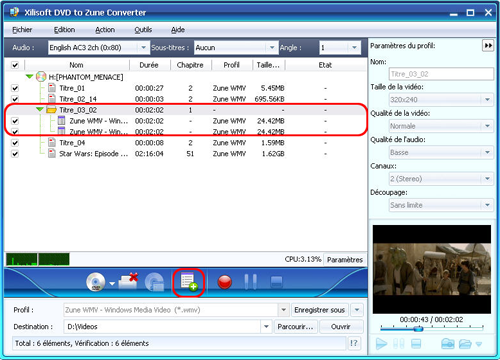
Task: Open the Outils menu
Action: 143,30
